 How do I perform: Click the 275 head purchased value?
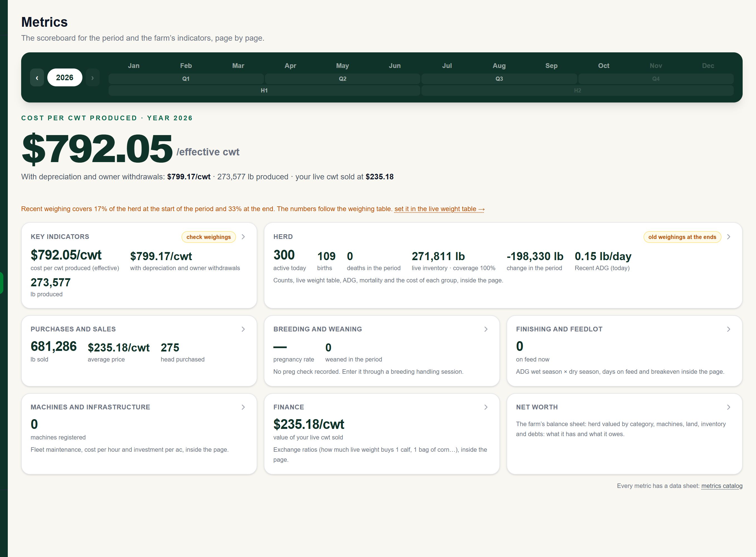pos(170,348)
